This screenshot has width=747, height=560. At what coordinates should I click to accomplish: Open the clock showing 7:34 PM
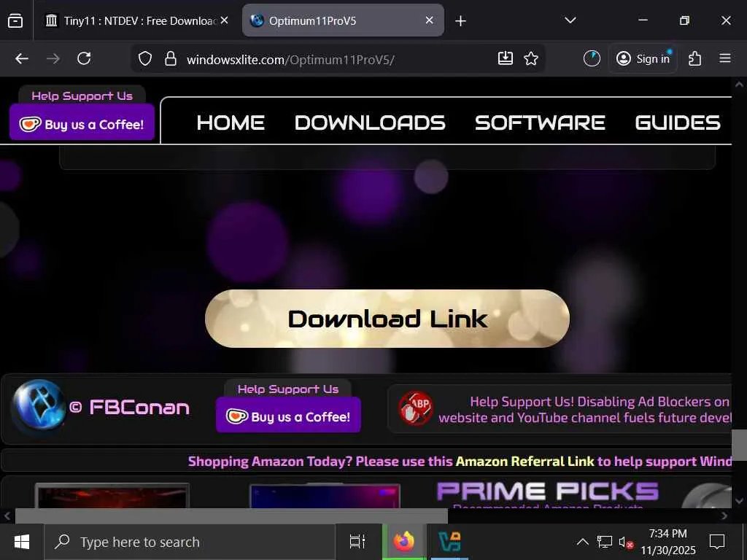pos(668,542)
